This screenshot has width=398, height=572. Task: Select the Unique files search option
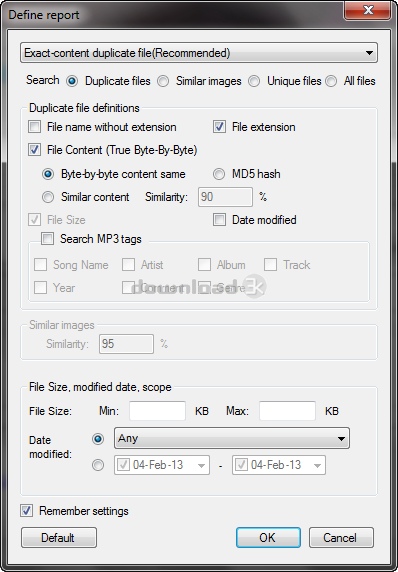254,81
